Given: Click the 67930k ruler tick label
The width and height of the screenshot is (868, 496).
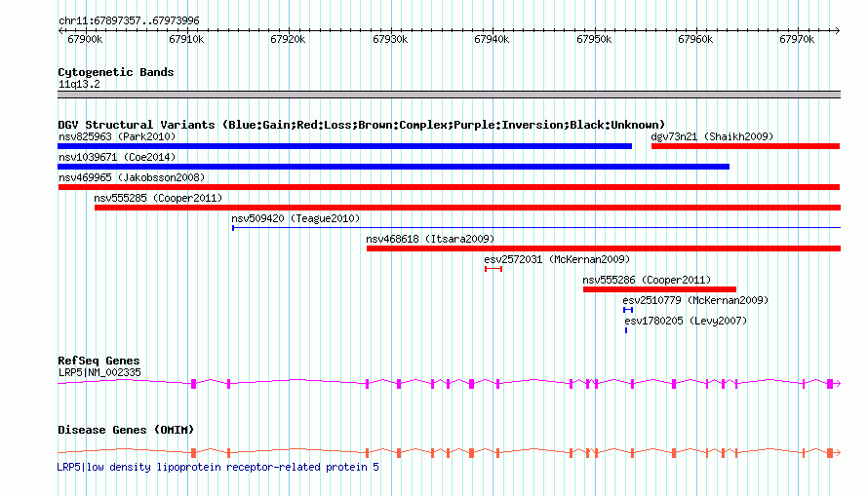Looking at the screenshot, I should tap(390, 39).
